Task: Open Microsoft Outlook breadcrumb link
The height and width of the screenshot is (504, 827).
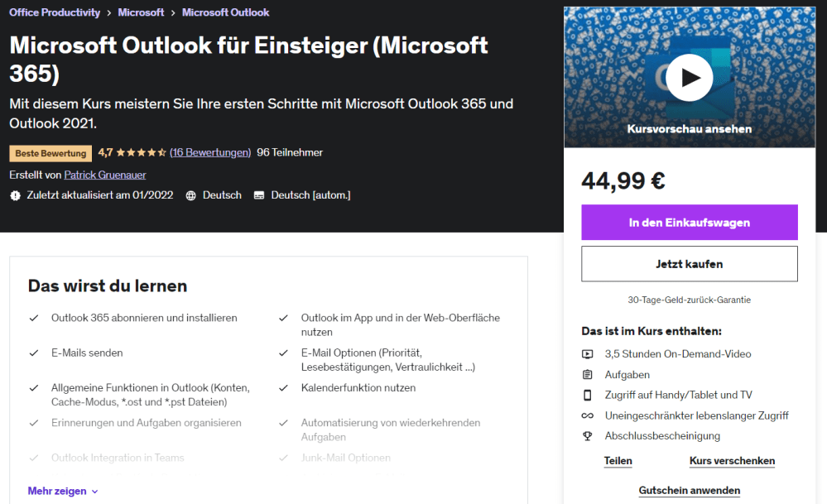Action: tap(225, 12)
